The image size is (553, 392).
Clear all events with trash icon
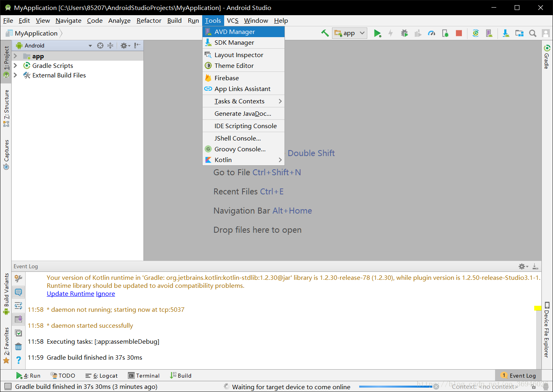(18, 346)
